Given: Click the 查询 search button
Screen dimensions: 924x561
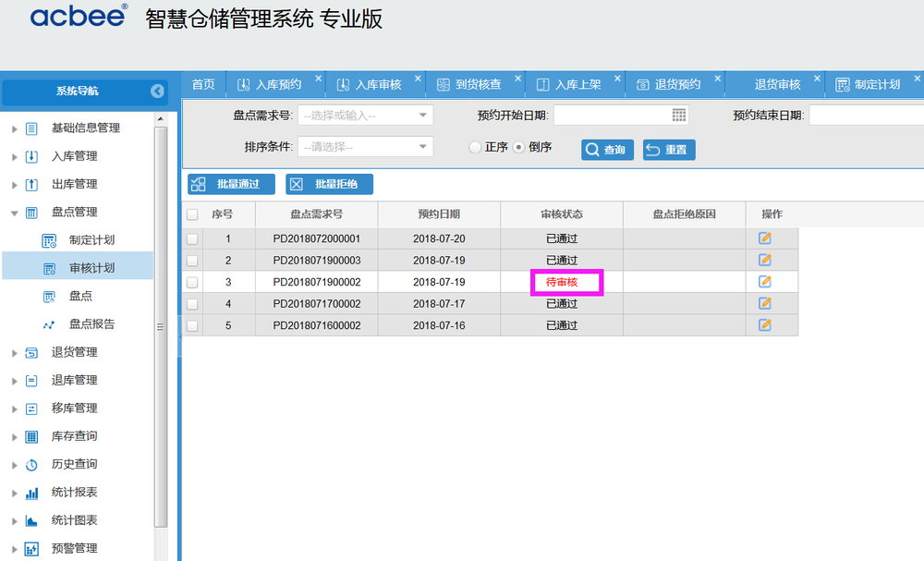Looking at the screenshot, I should [x=607, y=150].
